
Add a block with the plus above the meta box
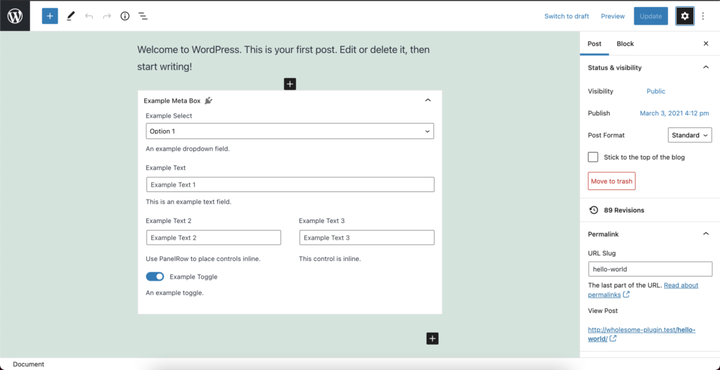(x=290, y=84)
